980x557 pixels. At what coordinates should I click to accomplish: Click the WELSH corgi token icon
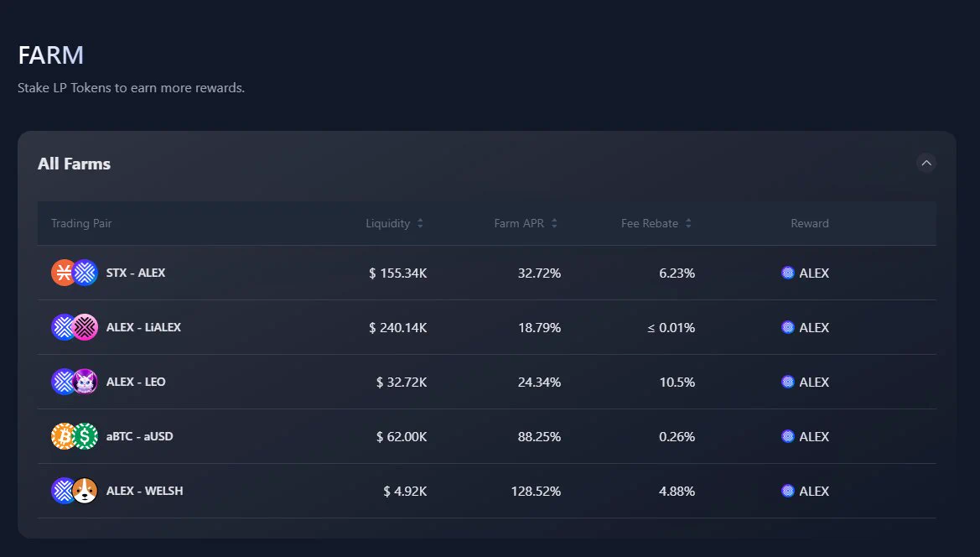[x=86, y=490]
